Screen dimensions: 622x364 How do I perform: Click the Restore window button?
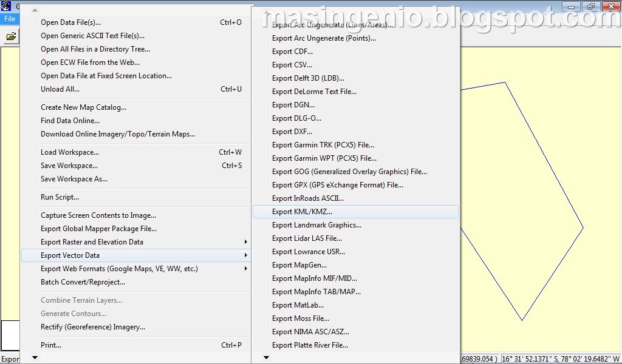[590, 6]
